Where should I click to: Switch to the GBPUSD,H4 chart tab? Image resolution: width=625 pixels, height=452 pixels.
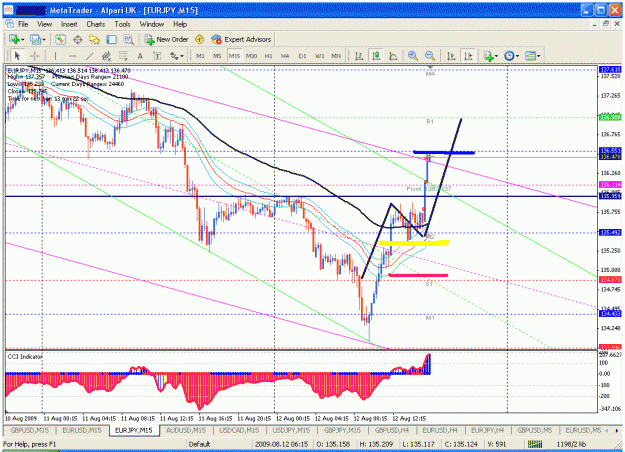(x=392, y=430)
